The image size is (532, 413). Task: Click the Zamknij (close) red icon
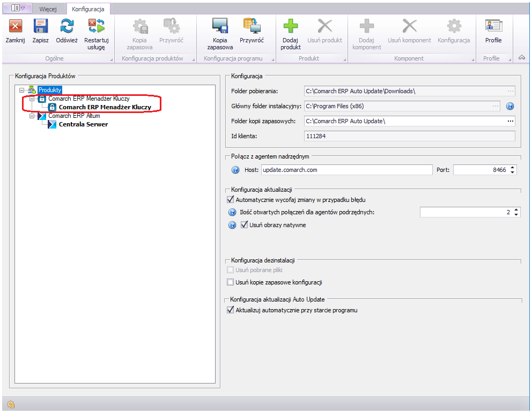16,26
